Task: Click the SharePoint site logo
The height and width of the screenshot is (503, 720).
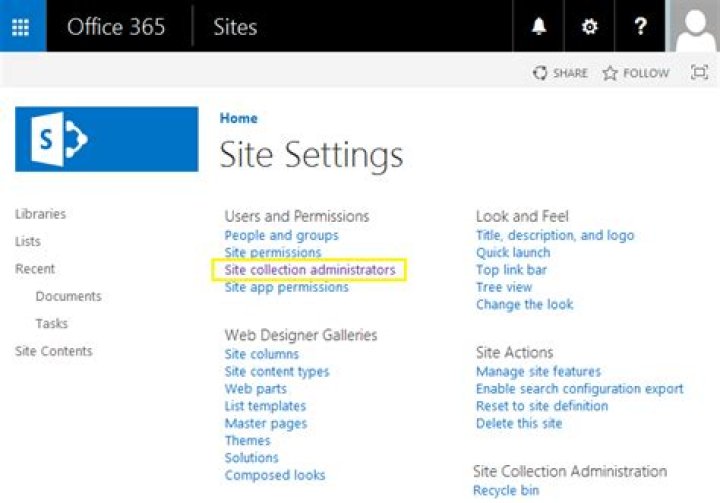Action: click(x=107, y=139)
